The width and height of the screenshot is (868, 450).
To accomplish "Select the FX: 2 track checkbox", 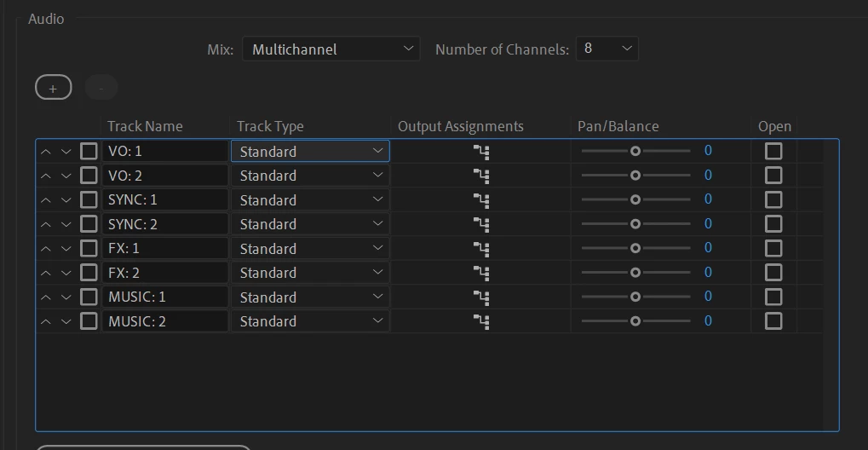I will coord(89,273).
